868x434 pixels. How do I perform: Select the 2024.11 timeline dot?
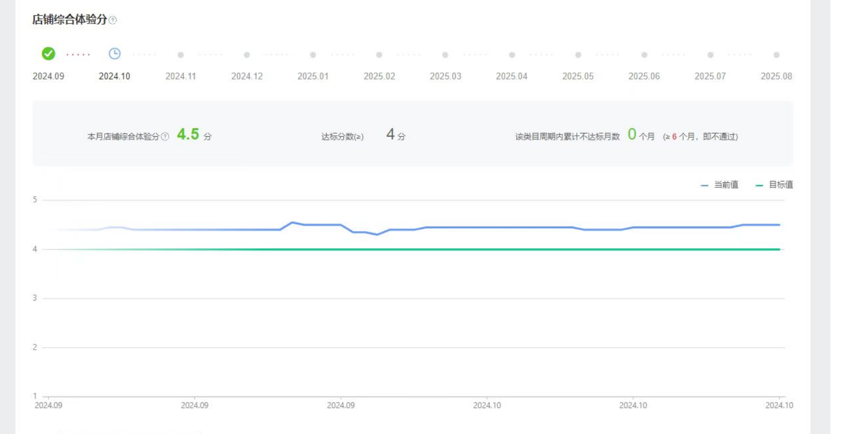[180, 55]
